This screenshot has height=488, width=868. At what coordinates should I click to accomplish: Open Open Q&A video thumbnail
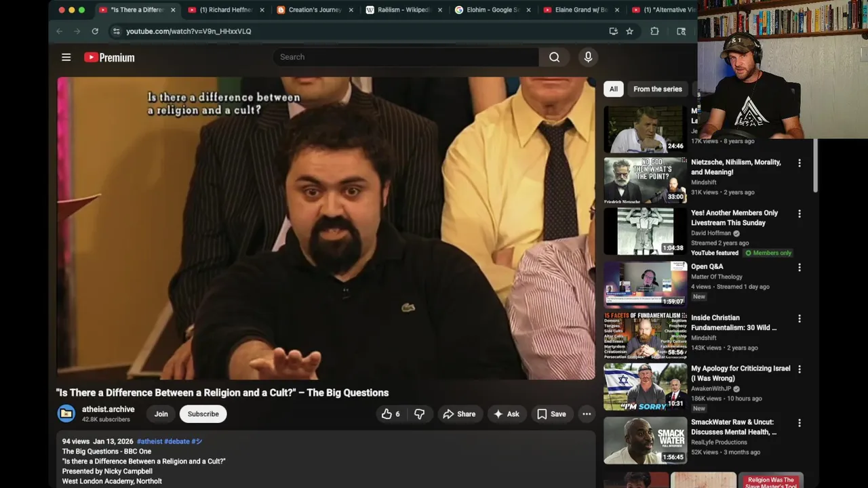(x=645, y=285)
